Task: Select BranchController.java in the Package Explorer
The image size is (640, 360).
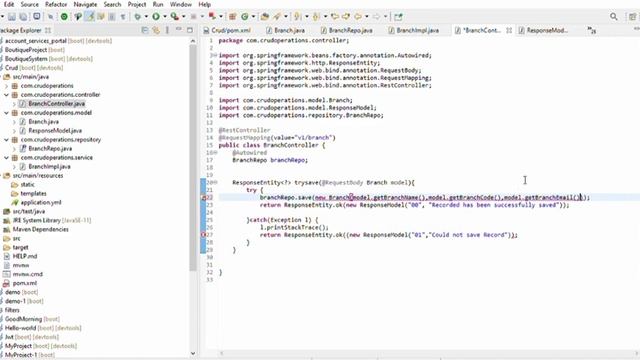Action: click(57, 104)
